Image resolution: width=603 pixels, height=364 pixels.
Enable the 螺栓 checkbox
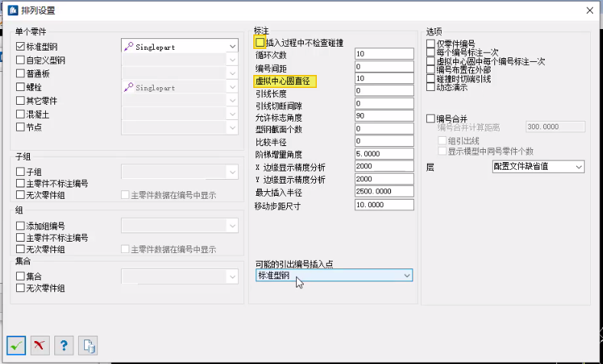tap(21, 87)
